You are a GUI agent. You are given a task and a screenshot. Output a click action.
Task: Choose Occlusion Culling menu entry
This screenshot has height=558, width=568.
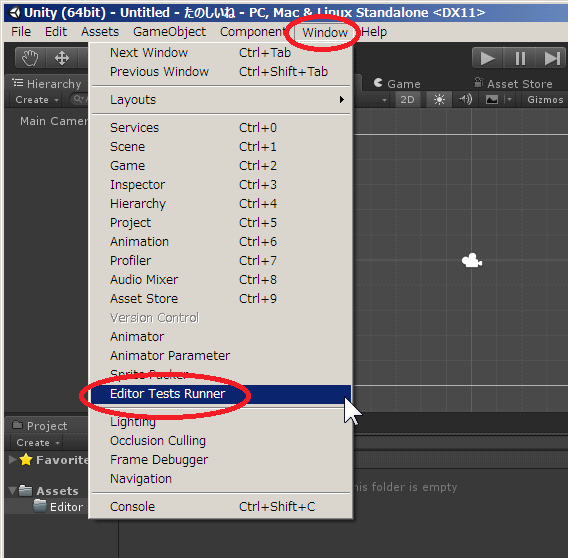221,441
